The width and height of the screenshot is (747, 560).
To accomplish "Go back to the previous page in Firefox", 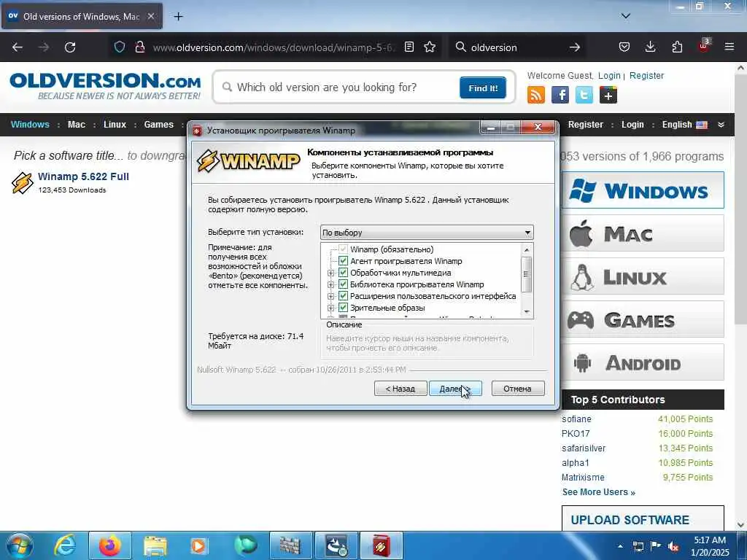I will (x=18, y=47).
